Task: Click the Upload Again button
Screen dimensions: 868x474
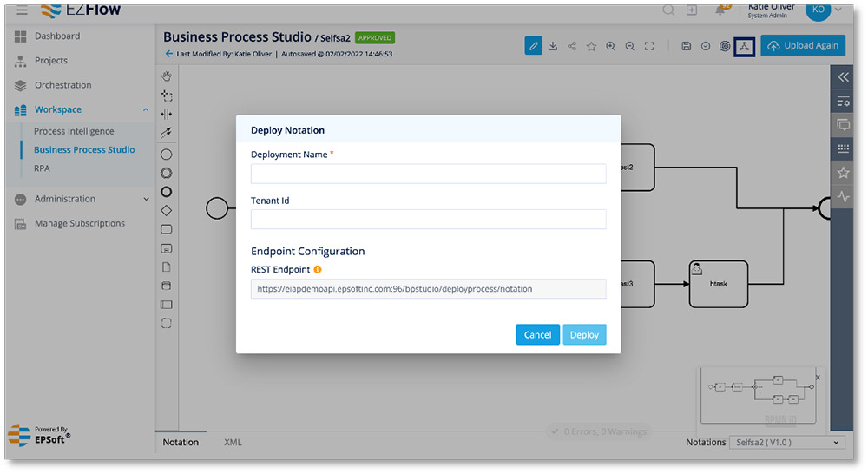Action: click(803, 45)
